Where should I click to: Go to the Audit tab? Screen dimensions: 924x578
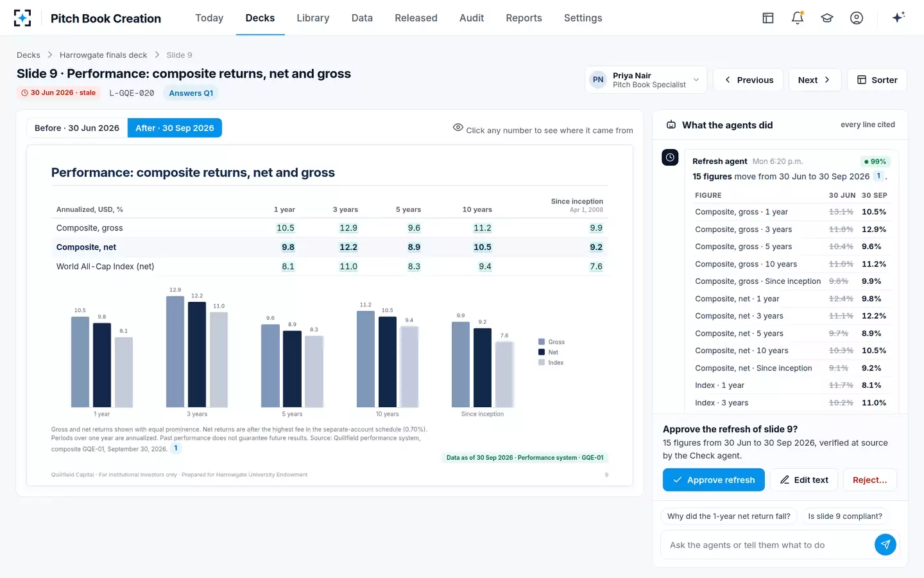point(472,18)
